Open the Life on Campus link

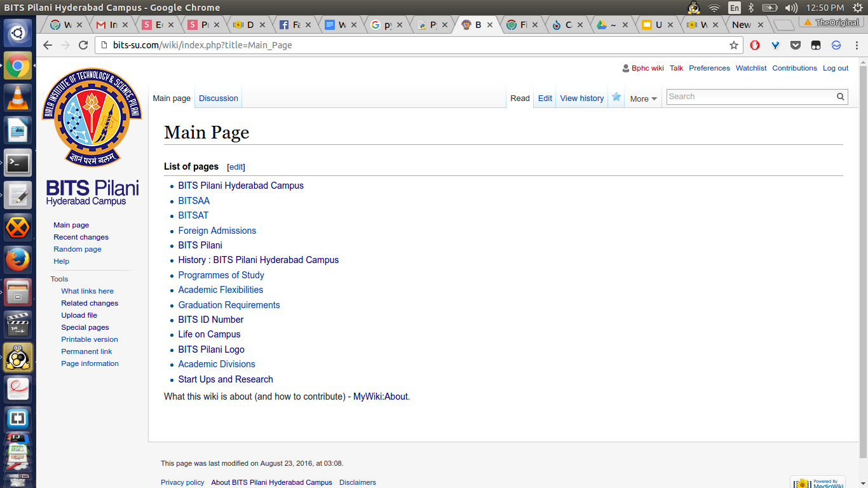click(209, 334)
